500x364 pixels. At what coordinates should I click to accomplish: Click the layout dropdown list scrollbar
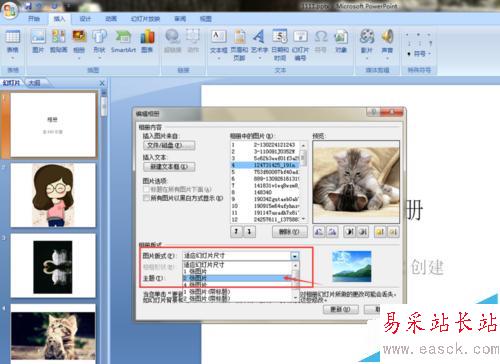295,281
